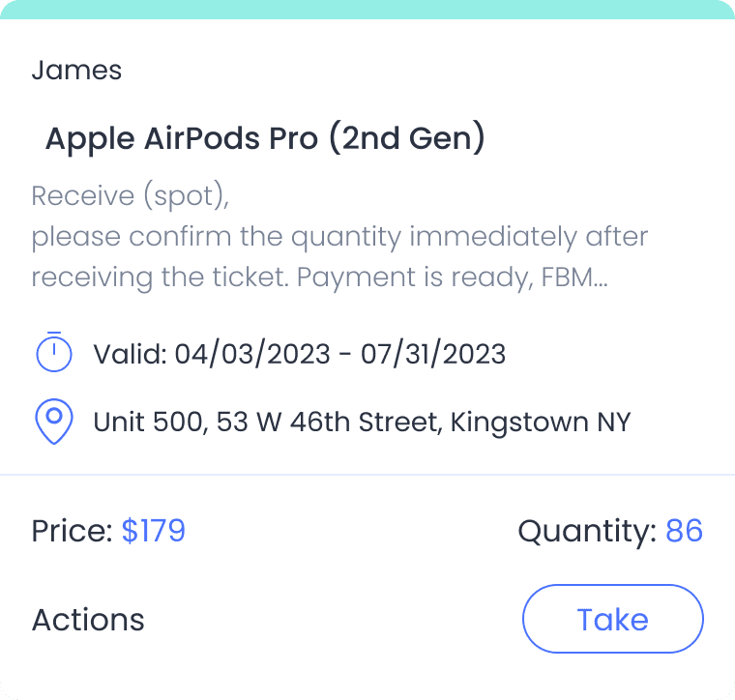Viewport: 735px width, 700px height.
Task: Click the teal bar atop the card
Action: 367,9
